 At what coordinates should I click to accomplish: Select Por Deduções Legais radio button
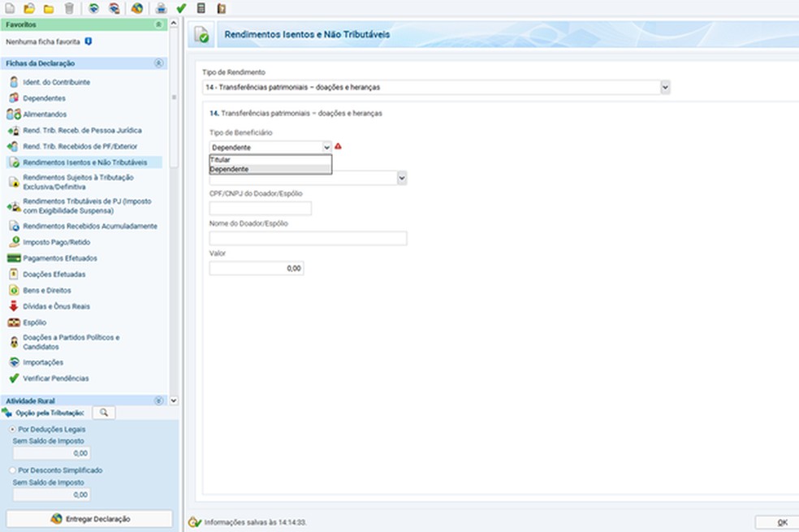pyautogui.click(x=12, y=429)
